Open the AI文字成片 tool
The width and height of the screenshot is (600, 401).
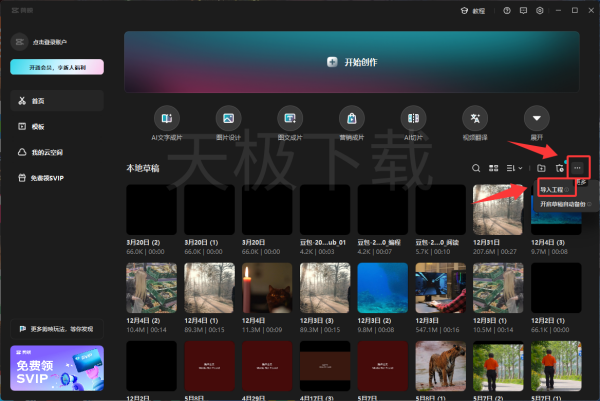click(x=167, y=117)
